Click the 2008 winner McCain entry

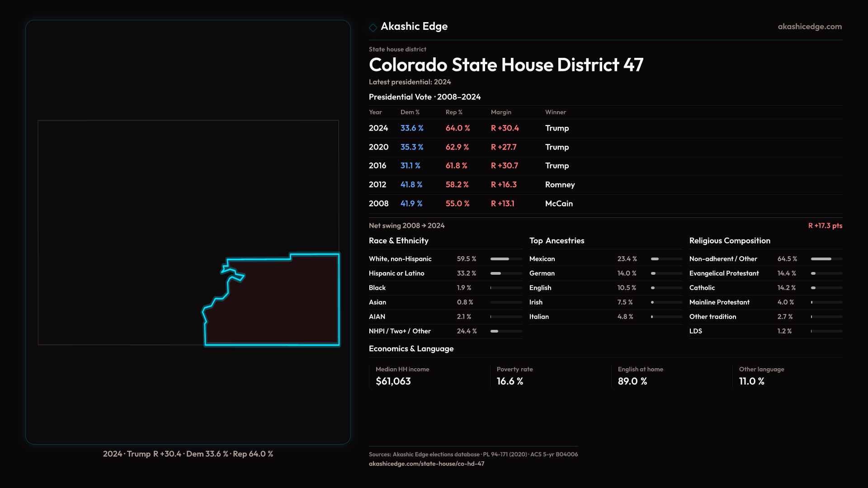pyautogui.click(x=559, y=204)
